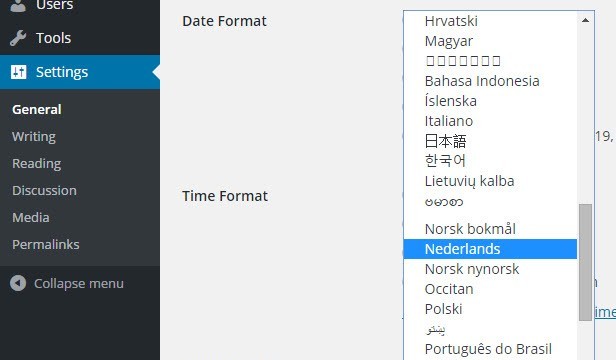Screen dimensions: 616x360
Task: Click the Users person icon
Action: (18, 5)
